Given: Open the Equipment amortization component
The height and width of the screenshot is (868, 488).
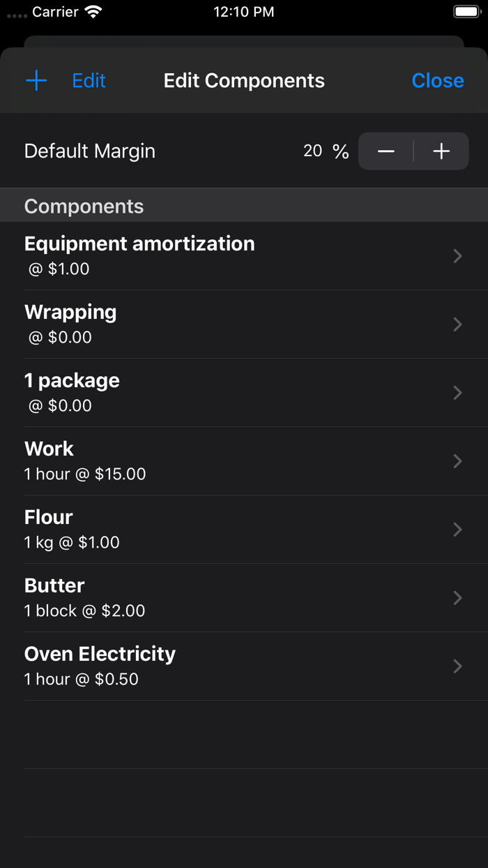Looking at the screenshot, I should [x=139, y=255].
